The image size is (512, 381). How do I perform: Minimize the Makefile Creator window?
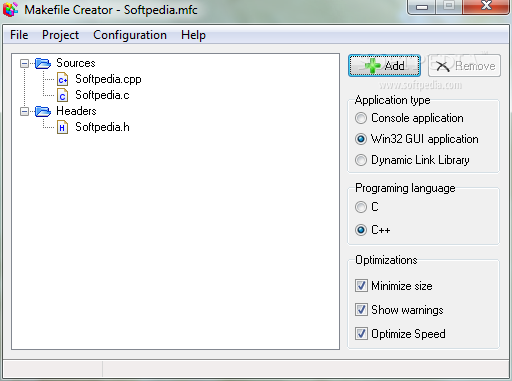(422, 7)
